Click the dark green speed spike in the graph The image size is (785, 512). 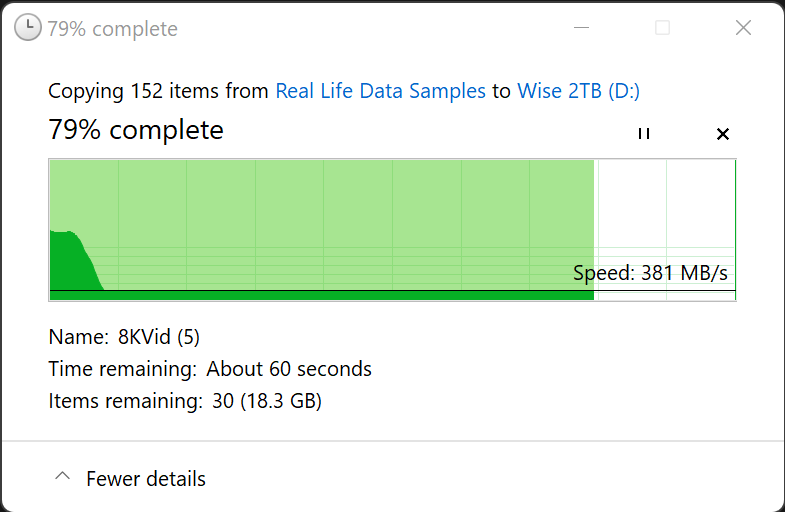click(70, 260)
